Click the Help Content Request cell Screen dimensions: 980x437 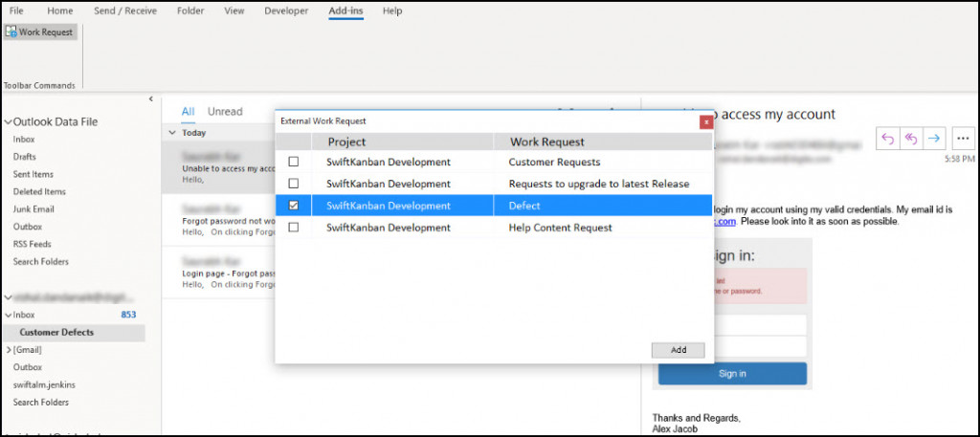point(603,228)
